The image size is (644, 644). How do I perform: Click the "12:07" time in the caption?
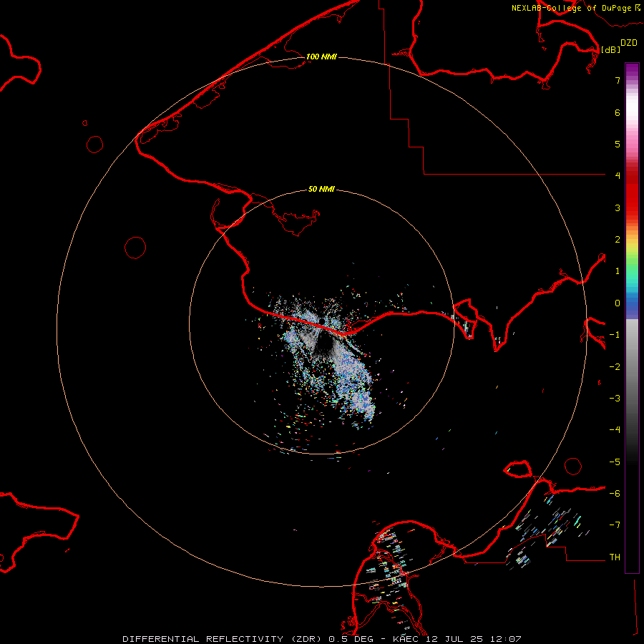pyautogui.click(x=505, y=639)
